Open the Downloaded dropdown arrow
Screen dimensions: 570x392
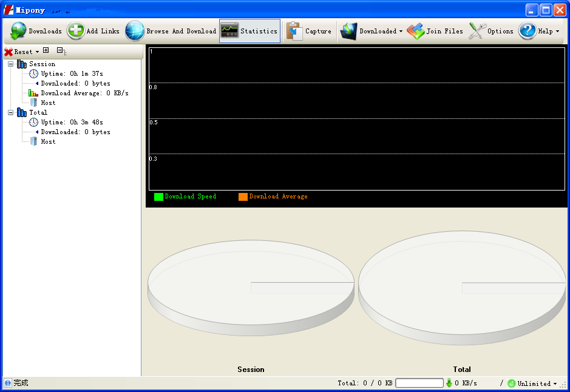point(401,31)
